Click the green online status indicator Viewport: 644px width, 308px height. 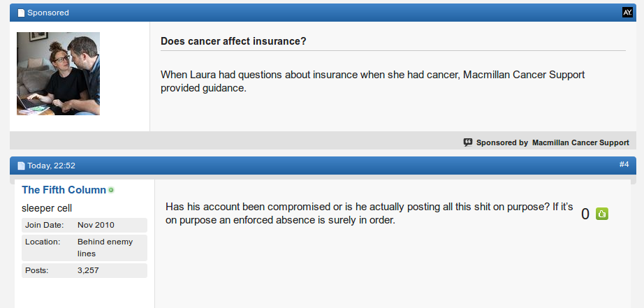(x=111, y=190)
